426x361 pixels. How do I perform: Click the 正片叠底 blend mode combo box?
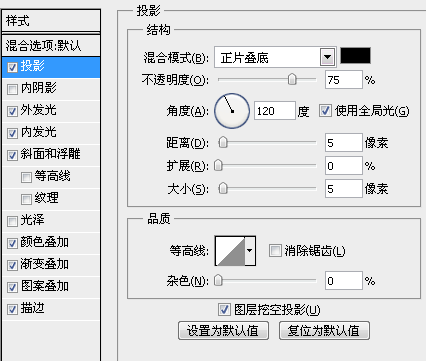point(275,57)
